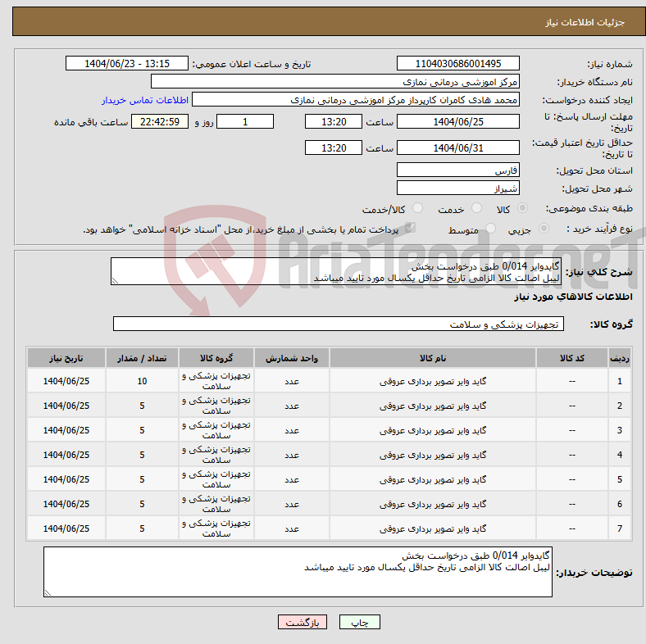
Task: Click the remaining time field 22:42:59
Action: (160, 121)
